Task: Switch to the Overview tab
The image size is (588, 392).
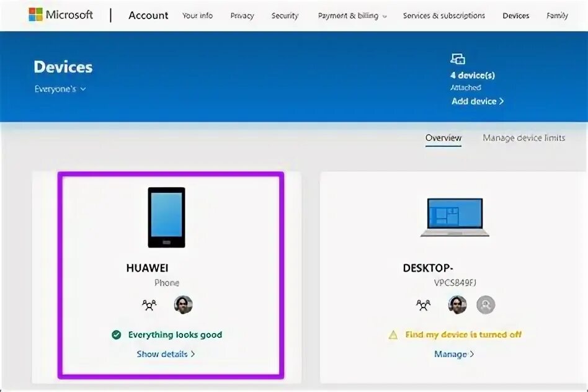Action: point(443,138)
